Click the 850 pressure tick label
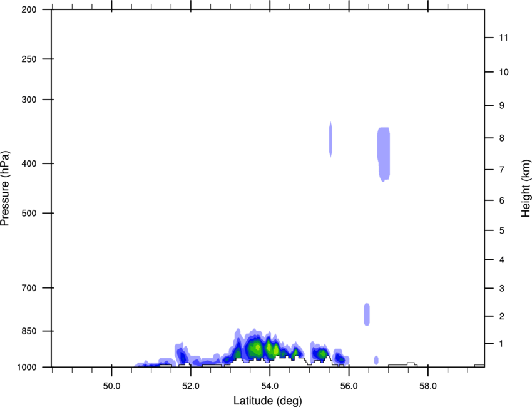Screen dimensions: 532x407 (29, 331)
